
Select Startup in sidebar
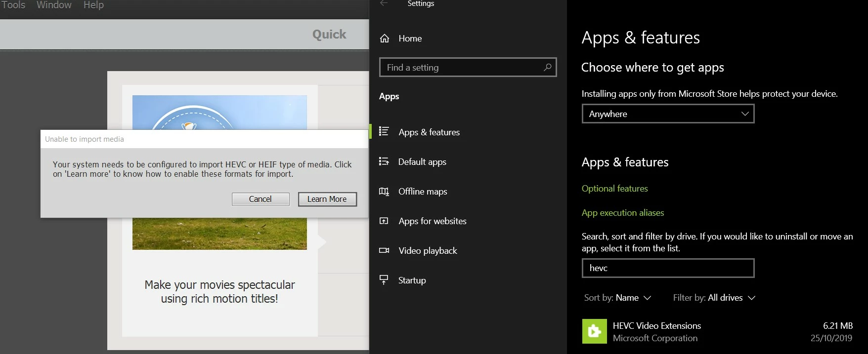pos(412,280)
